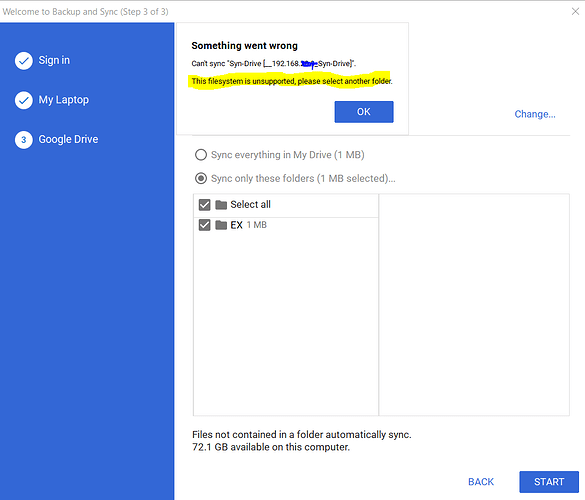Screen dimensions: 585x500
Task: Select Sync everything in My Drive radio
Action: pyautogui.click(x=201, y=154)
